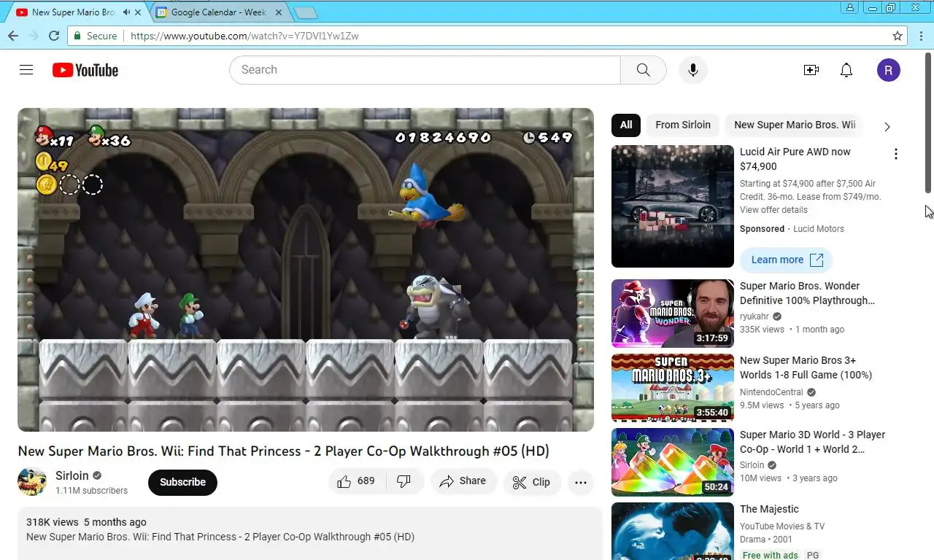Click the Chrome profile person icon

(849, 7)
